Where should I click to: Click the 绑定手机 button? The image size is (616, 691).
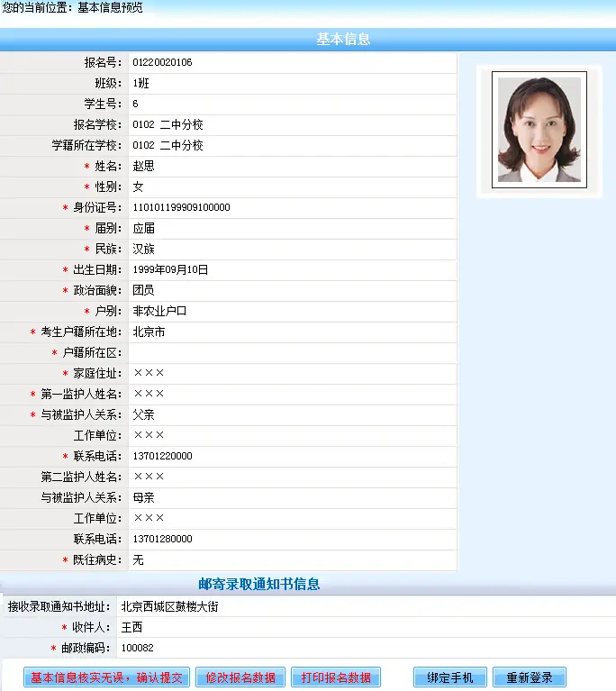(x=450, y=677)
